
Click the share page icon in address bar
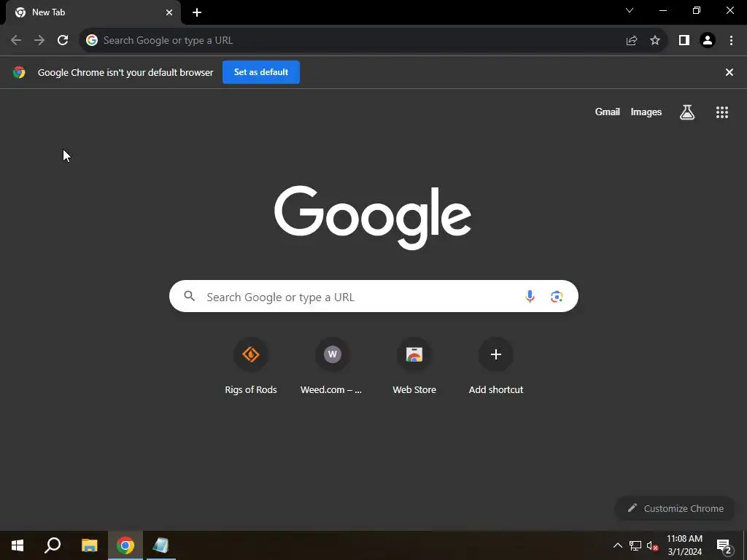[632, 41]
